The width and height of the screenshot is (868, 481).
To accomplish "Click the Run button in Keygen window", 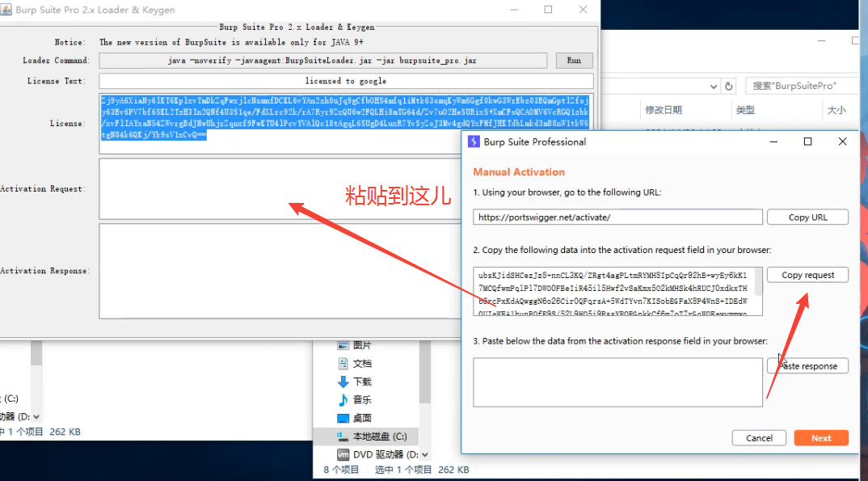I will coord(574,61).
